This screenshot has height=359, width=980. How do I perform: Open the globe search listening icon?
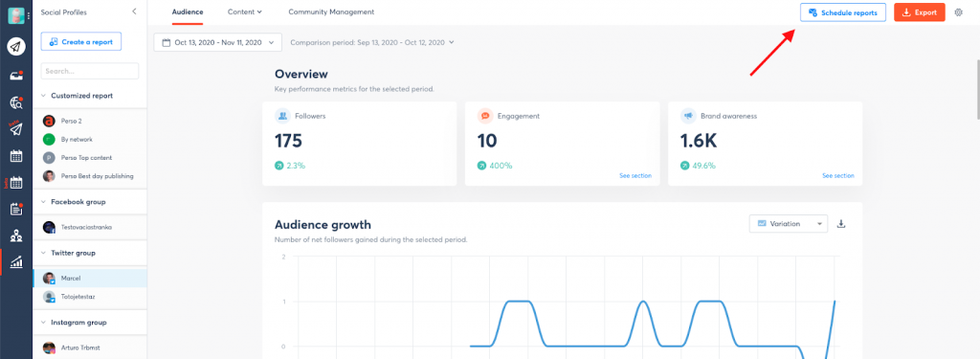coord(16,103)
